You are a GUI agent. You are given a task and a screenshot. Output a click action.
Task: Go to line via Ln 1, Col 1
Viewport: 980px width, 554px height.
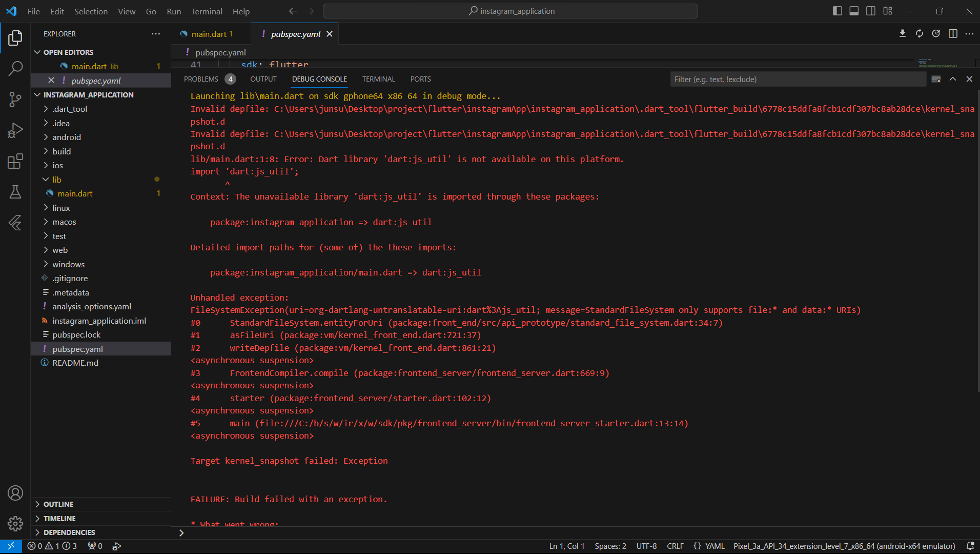point(567,546)
